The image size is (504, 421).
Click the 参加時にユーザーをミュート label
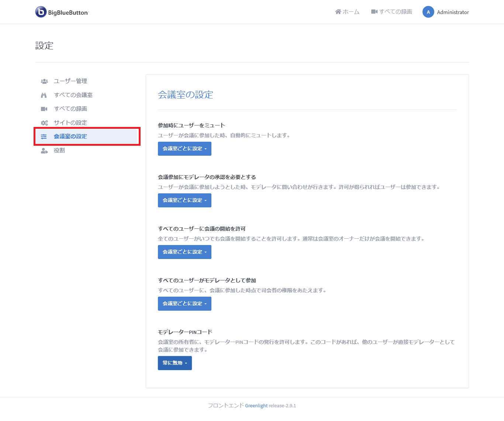pos(191,125)
